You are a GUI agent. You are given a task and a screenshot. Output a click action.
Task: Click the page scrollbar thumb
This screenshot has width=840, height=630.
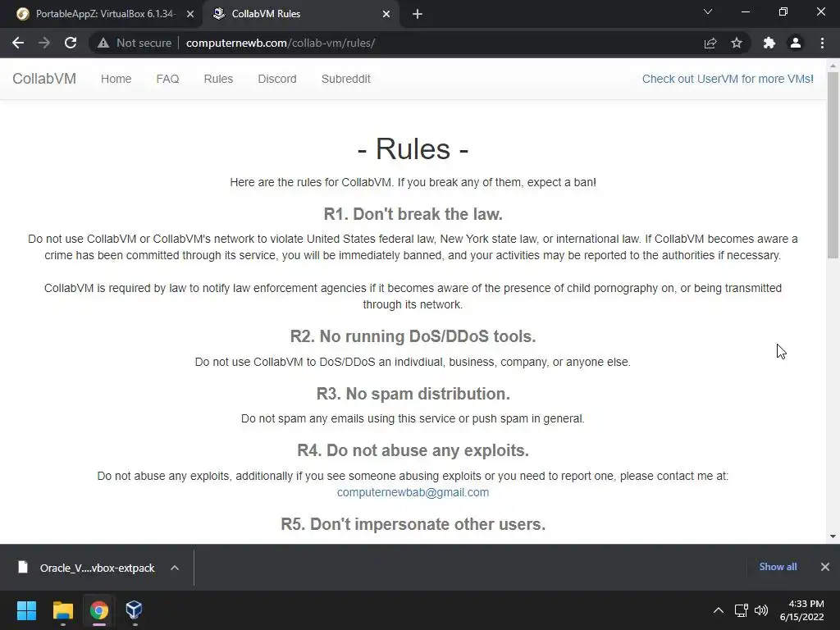tap(833, 165)
